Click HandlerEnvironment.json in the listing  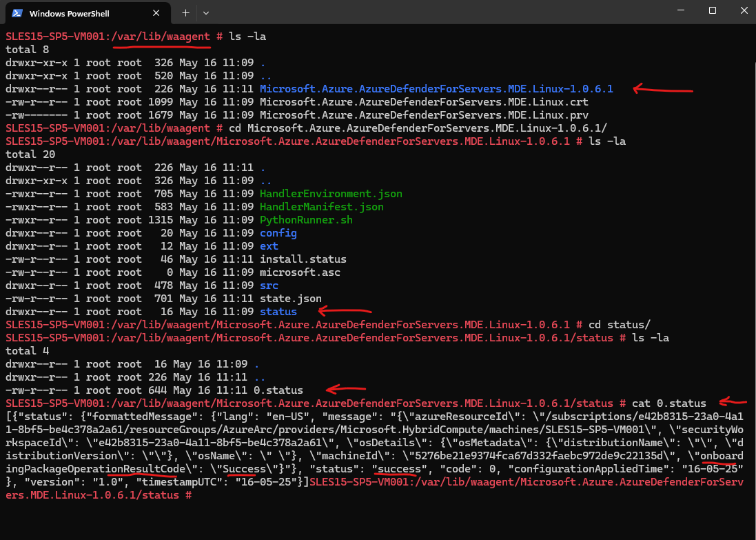[x=331, y=194]
